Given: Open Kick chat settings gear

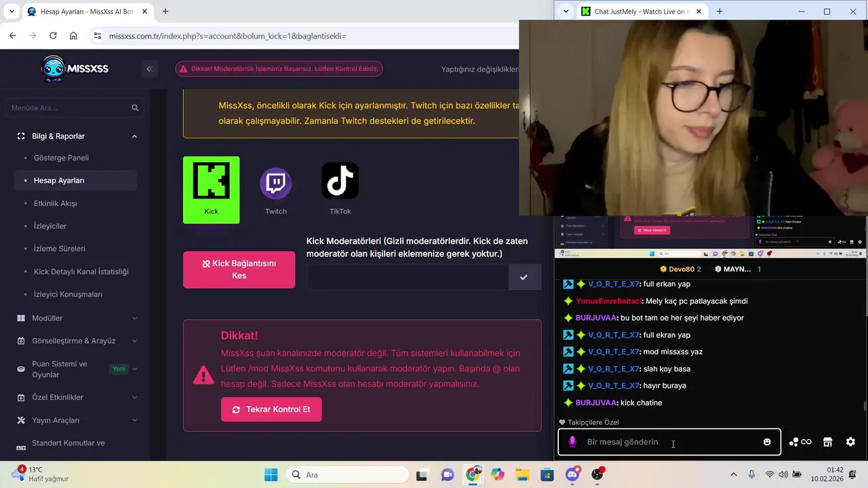Looking at the screenshot, I should coord(850,442).
